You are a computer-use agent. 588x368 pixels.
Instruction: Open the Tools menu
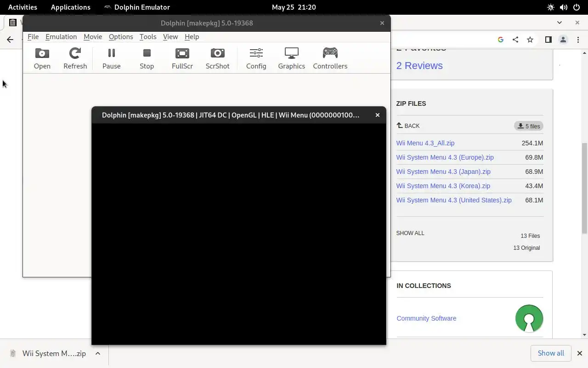pos(148,37)
